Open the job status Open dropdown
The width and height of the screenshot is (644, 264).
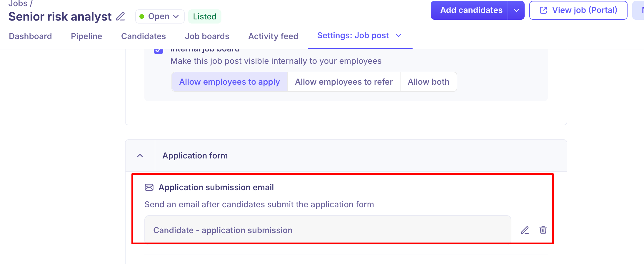[160, 16]
